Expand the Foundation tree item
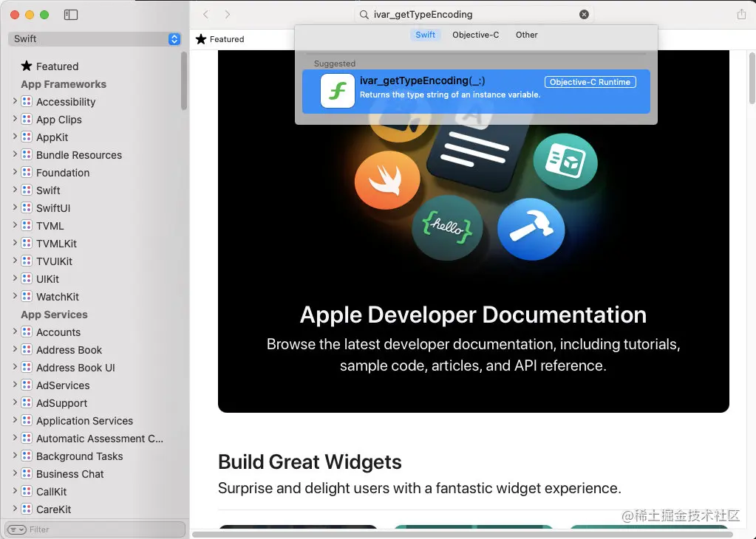This screenshot has width=756, height=539. point(15,172)
